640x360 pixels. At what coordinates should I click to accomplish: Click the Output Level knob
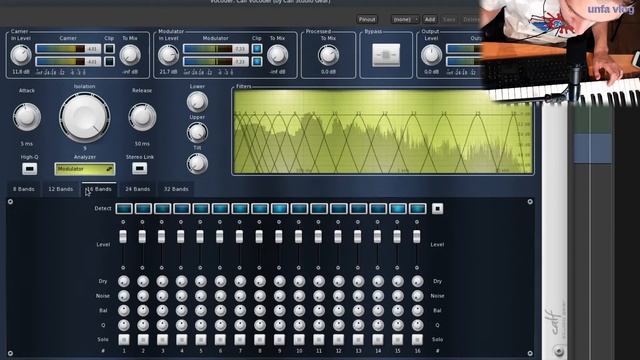pyautogui.click(x=431, y=55)
